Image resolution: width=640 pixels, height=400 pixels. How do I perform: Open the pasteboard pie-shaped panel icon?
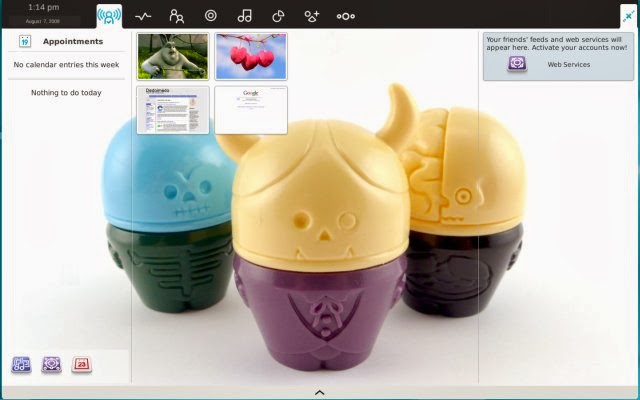[278, 16]
